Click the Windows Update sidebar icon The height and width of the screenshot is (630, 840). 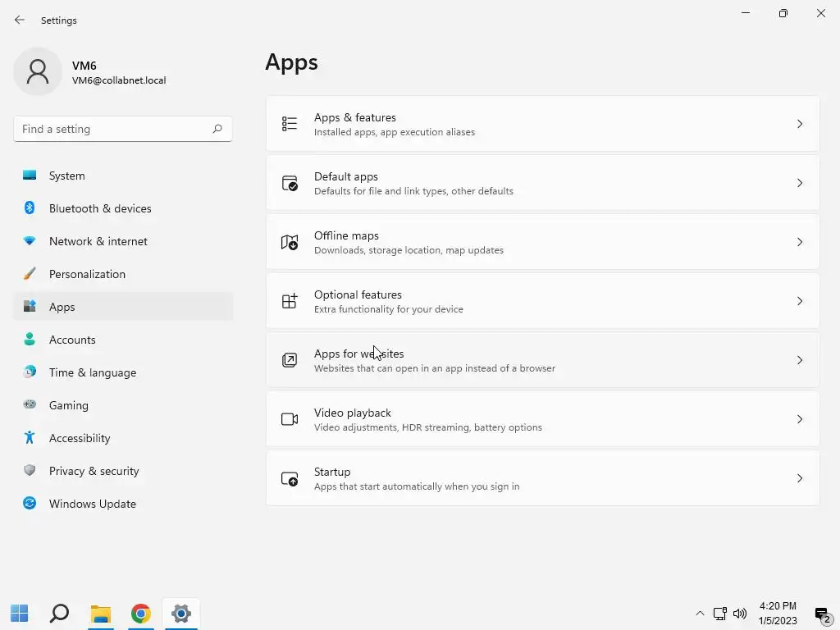(30, 504)
